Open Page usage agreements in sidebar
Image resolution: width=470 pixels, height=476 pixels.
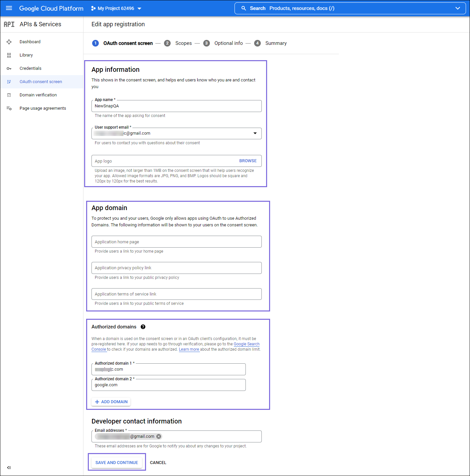pos(43,108)
